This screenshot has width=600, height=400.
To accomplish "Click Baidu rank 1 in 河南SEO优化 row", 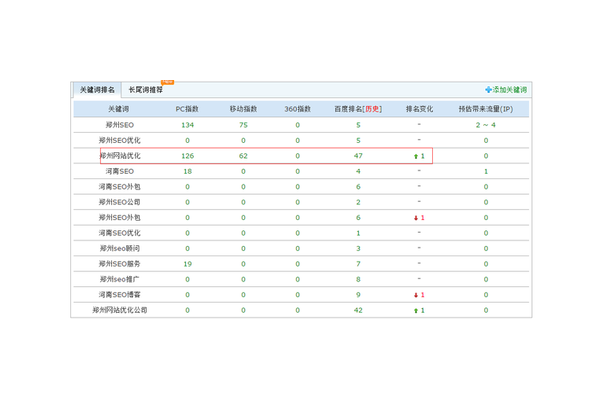I will [358, 233].
